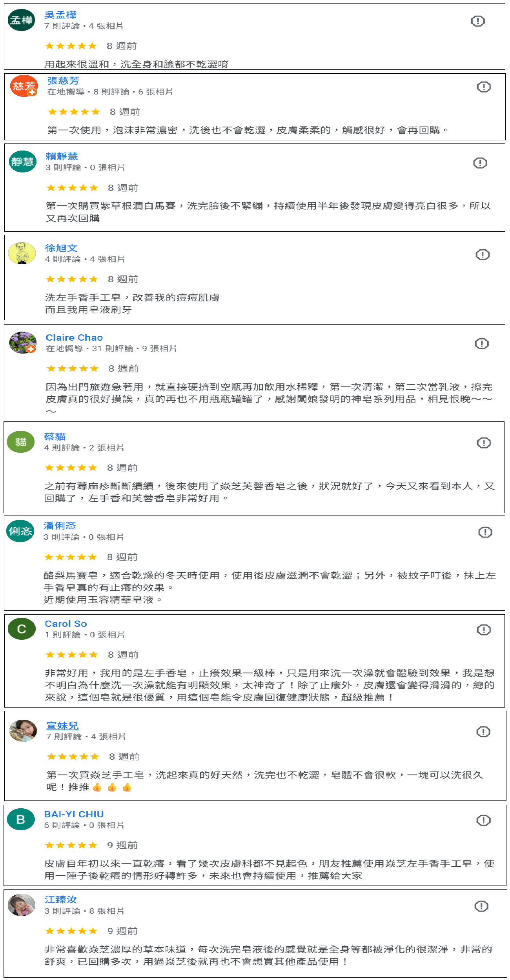Flag 徐旭文's review as inappropriate
The image size is (510, 980).
483,255
